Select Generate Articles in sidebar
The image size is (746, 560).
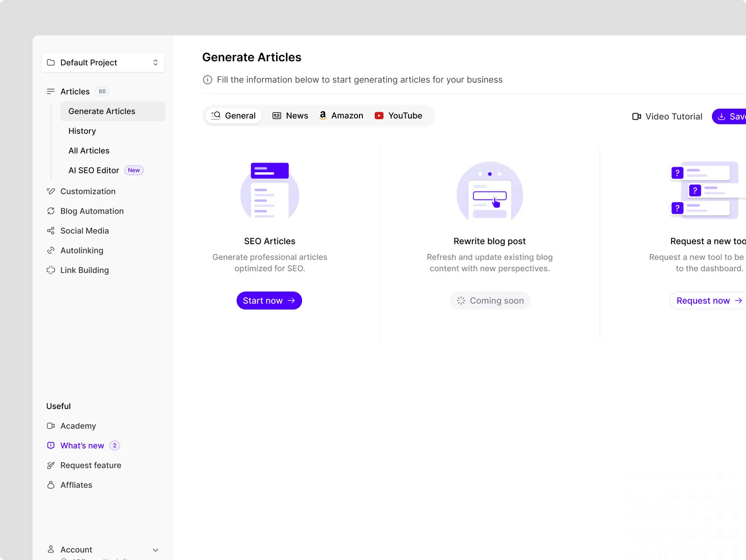point(112,111)
